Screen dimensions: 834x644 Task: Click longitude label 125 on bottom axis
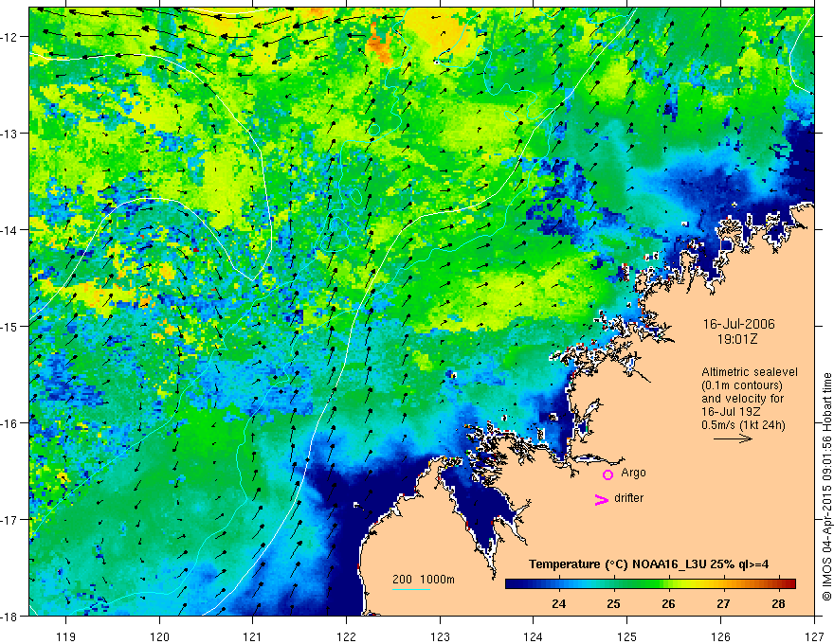[627, 636]
